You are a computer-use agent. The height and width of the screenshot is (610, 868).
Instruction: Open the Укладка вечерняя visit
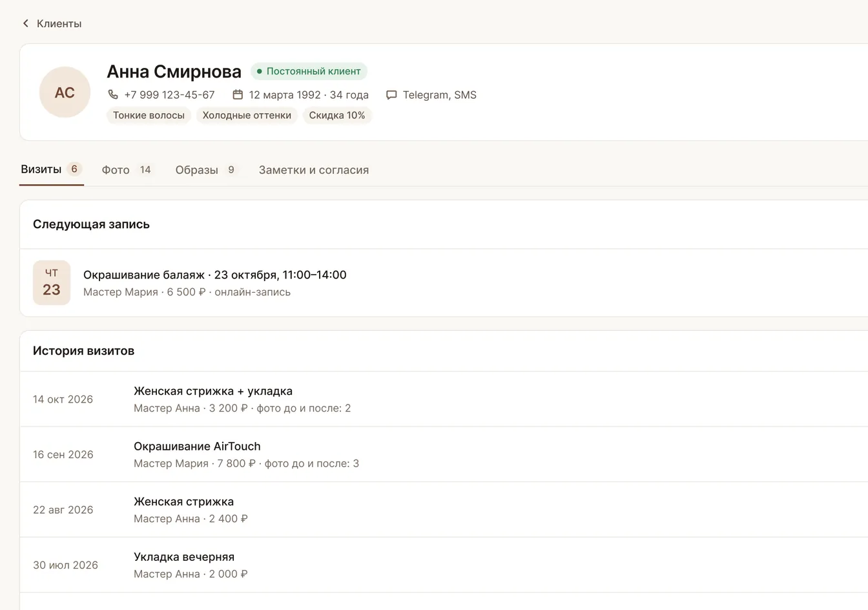[184, 556]
